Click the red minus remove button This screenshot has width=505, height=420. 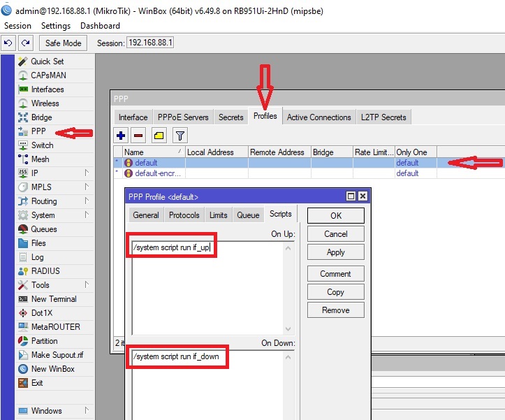click(138, 136)
